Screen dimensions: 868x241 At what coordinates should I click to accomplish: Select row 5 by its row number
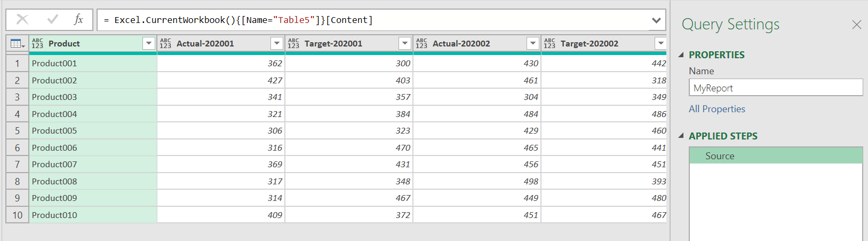tap(17, 131)
